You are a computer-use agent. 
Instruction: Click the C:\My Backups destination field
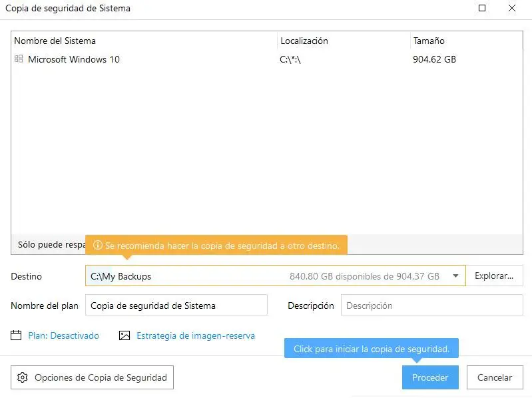[x=186, y=276]
